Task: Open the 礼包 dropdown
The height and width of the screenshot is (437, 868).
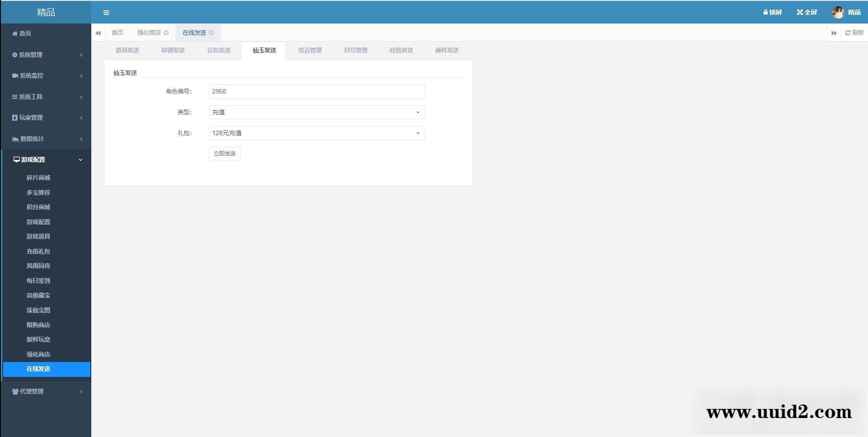Action: (316, 133)
